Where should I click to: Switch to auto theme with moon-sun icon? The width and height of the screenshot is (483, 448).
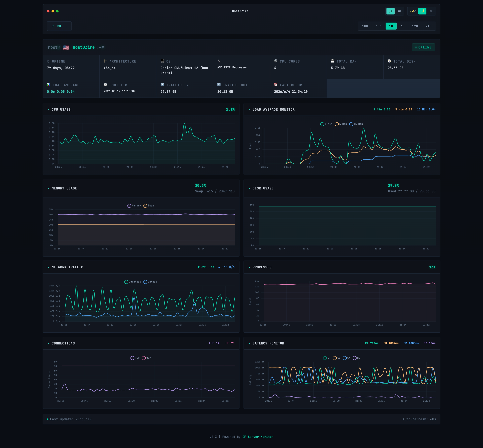(x=413, y=11)
